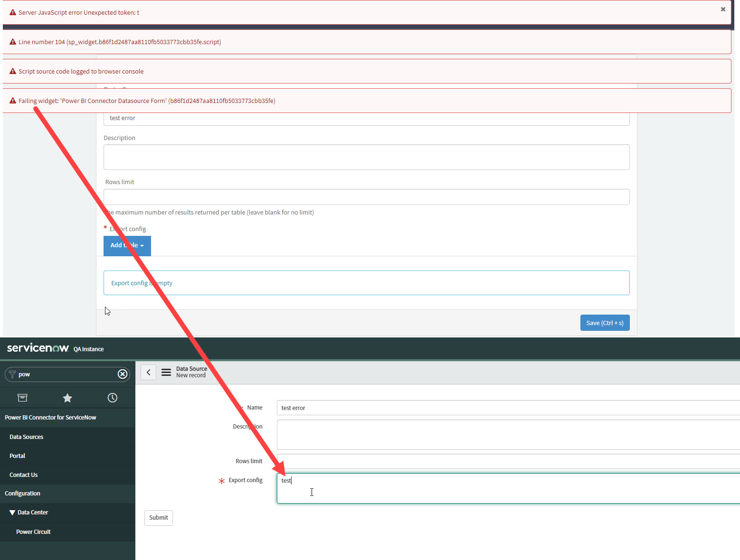Click the navigator filter funnel icon
Viewport: 740px width, 560px height.
click(x=12, y=374)
